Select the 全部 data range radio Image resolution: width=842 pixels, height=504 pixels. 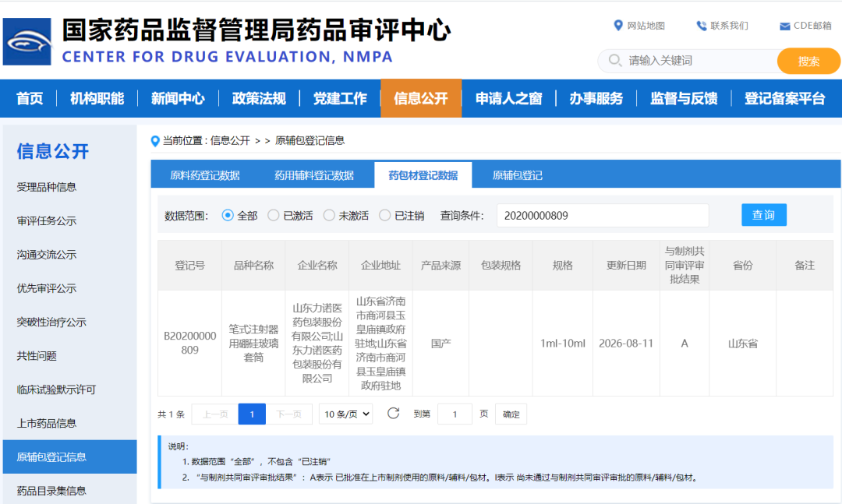[228, 215]
